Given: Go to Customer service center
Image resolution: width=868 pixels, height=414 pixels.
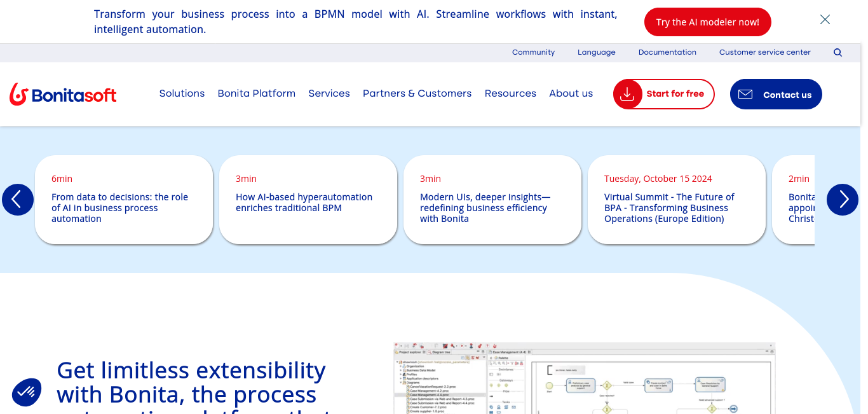Looking at the screenshot, I should click(764, 52).
